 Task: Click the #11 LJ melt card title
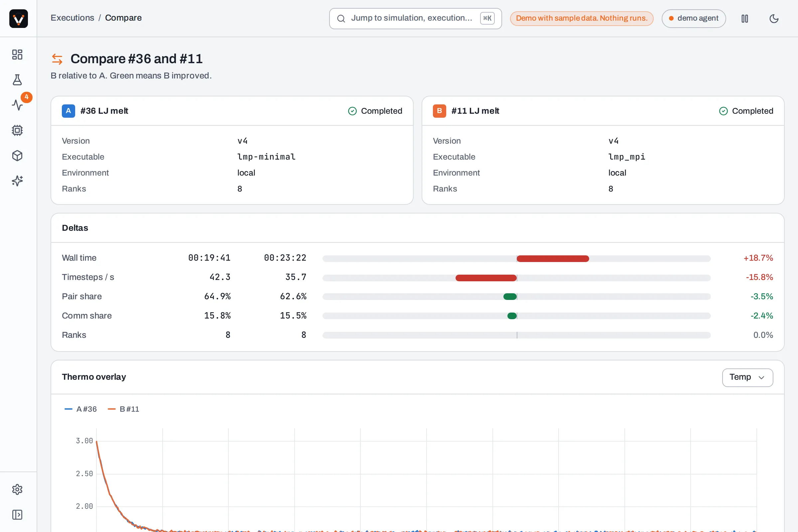click(475, 111)
